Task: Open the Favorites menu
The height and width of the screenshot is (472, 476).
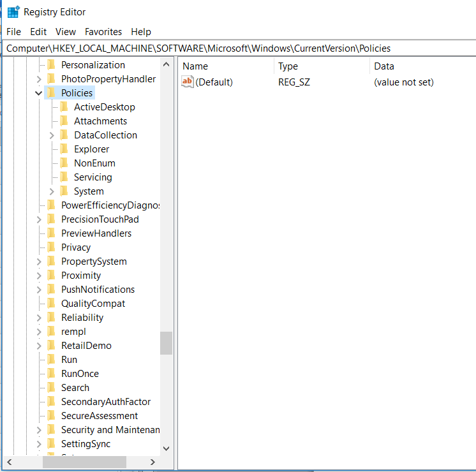Action: pyautogui.click(x=103, y=31)
